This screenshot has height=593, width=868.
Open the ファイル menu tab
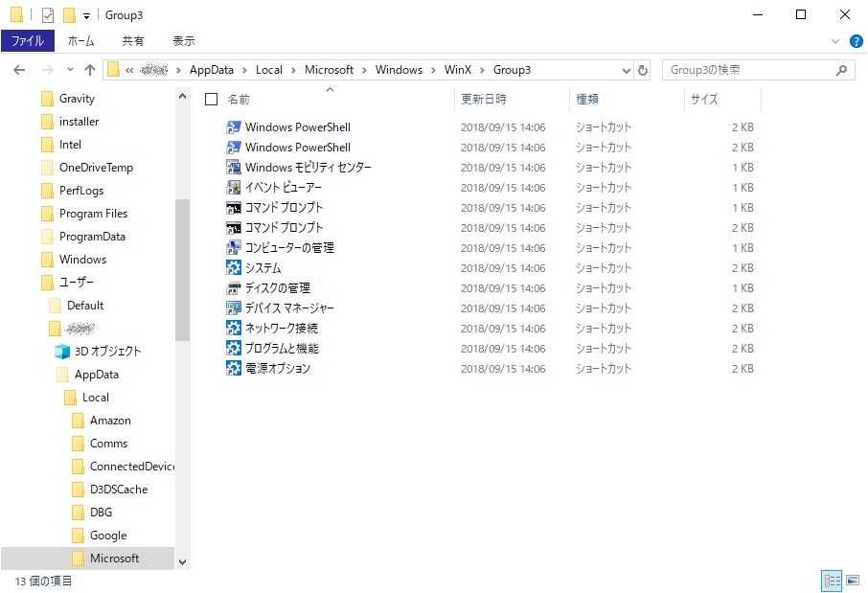pos(28,41)
